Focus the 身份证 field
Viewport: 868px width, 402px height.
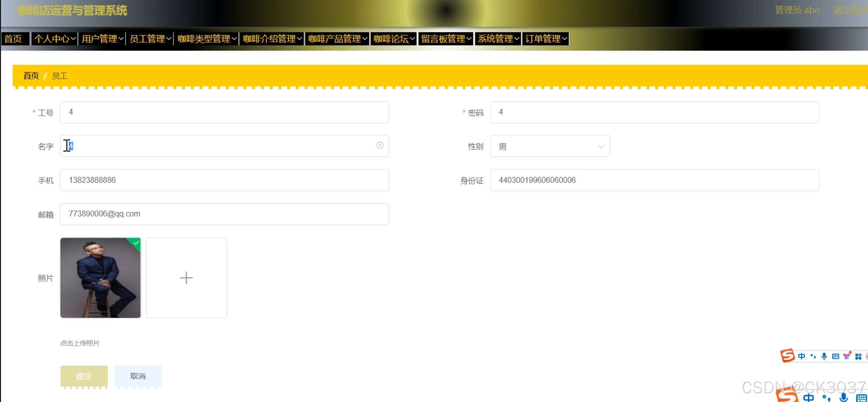pyautogui.click(x=654, y=180)
